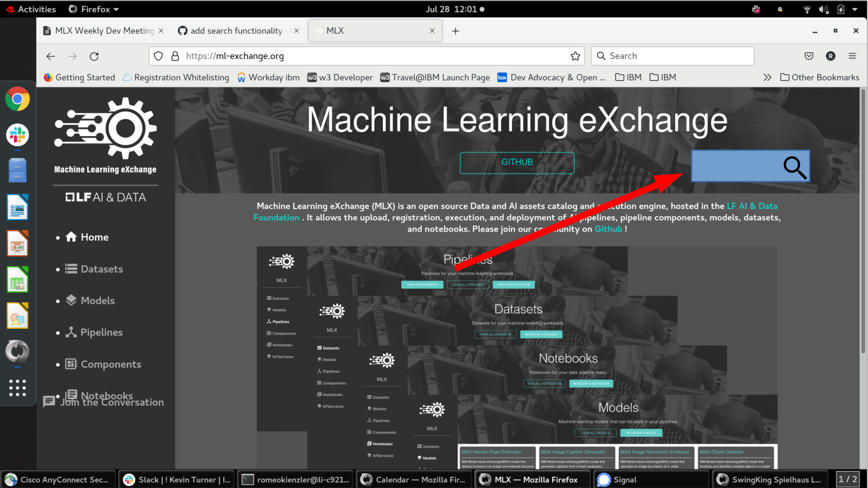Switch to the add search functionality tab
The width and height of the screenshot is (868, 488).
[x=238, y=30]
